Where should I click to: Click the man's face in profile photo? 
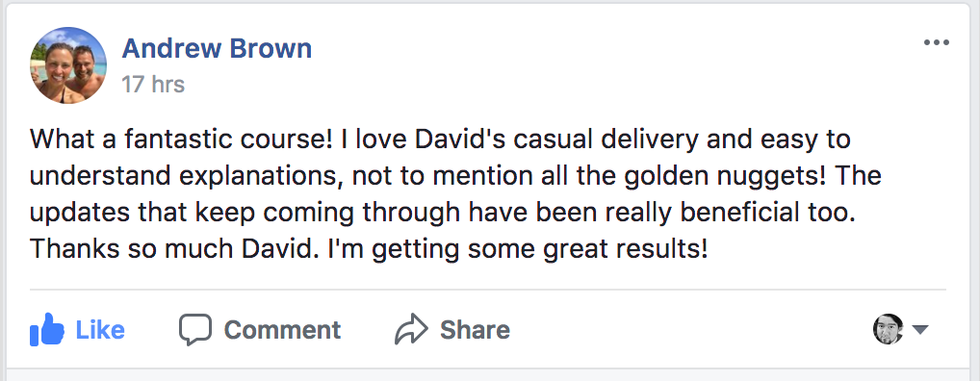click(x=83, y=62)
